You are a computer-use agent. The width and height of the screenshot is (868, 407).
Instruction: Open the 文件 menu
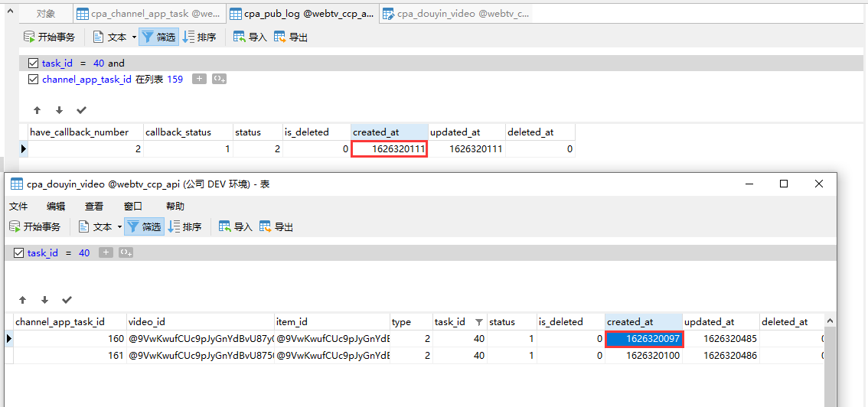pyautogui.click(x=19, y=207)
